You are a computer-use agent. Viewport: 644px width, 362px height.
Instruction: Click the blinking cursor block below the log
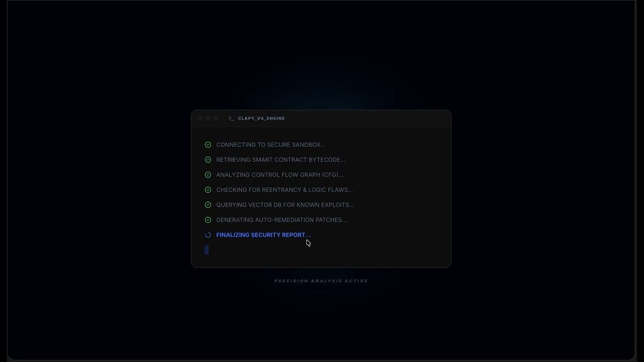tap(206, 250)
